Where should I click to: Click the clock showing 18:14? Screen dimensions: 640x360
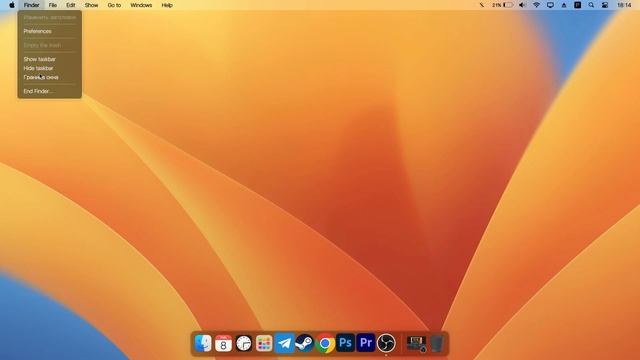click(x=624, y=5)
